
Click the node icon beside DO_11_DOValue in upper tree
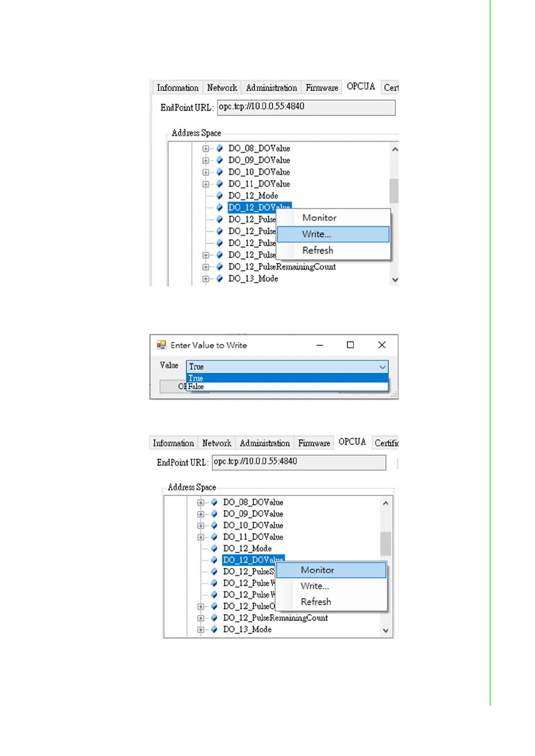(220, 184)
